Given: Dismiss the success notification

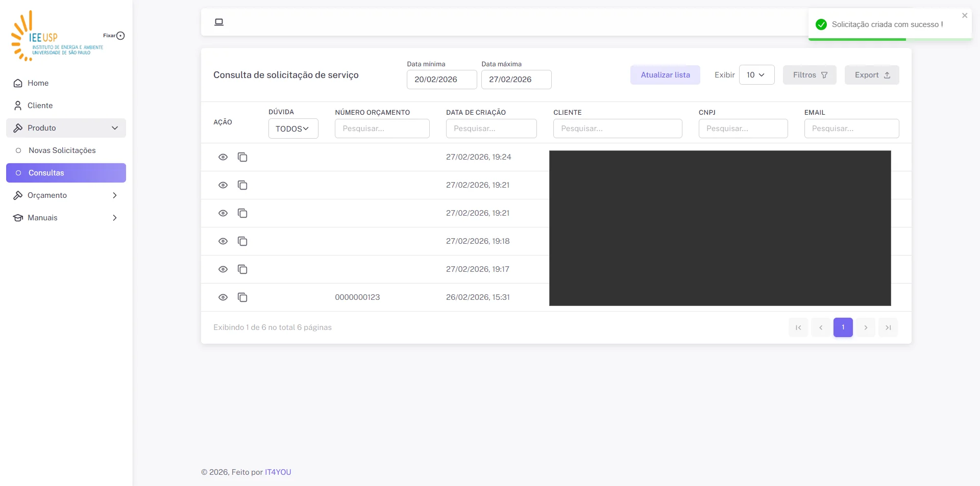Looking at the screenshot, I should [965, 16].
